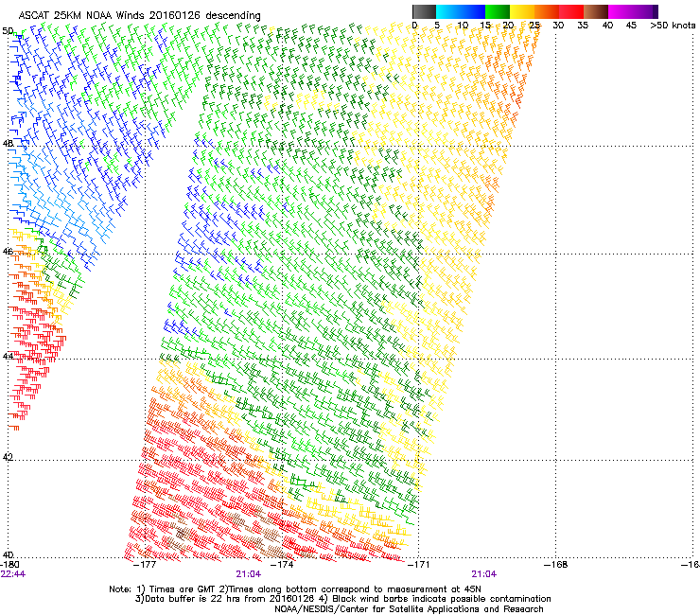Click the '30' label under the color legend

pyautogui.click(x=558, y=26)
